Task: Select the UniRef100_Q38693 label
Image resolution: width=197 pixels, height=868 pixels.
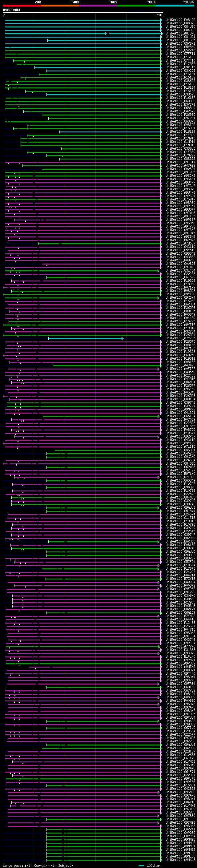Action: click(x=180, y=94)
